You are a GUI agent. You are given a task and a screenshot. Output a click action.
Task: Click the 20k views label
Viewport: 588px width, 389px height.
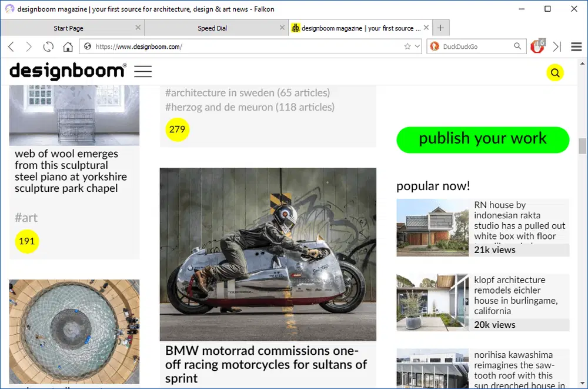(x=495, y=324)
